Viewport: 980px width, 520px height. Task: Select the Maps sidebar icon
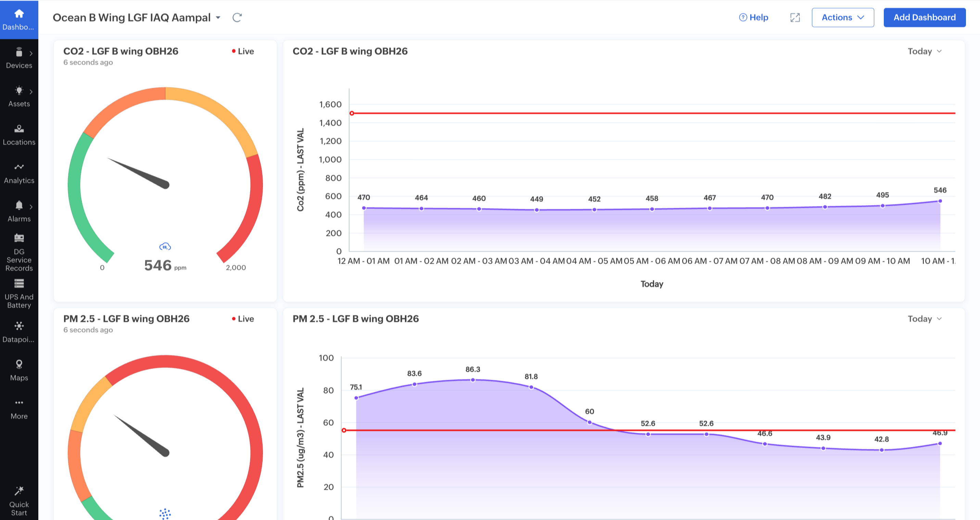pyautogui.click(x=19, y=369)
